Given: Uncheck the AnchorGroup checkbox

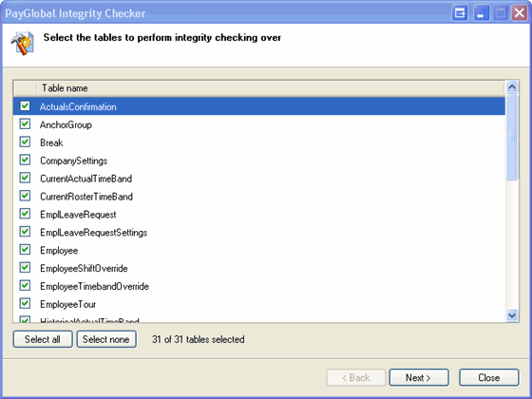Looking at the screenshot, I should click(25, 123).
